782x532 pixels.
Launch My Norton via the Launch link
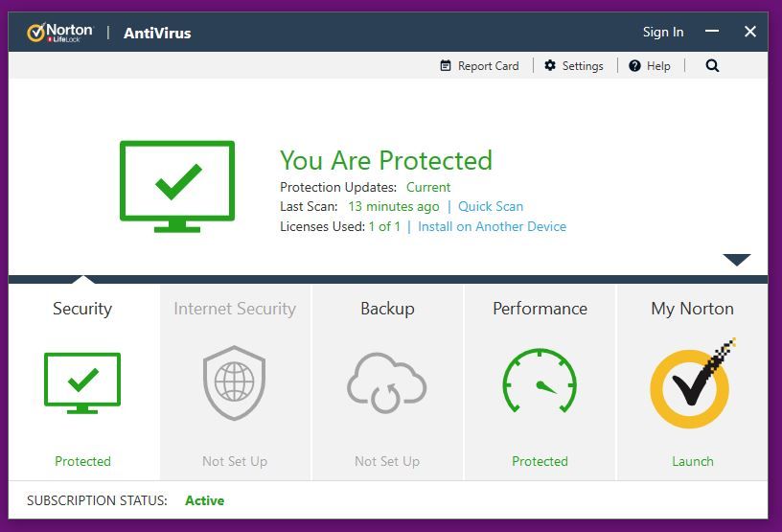pyautogui.click(x=692, y=461)
